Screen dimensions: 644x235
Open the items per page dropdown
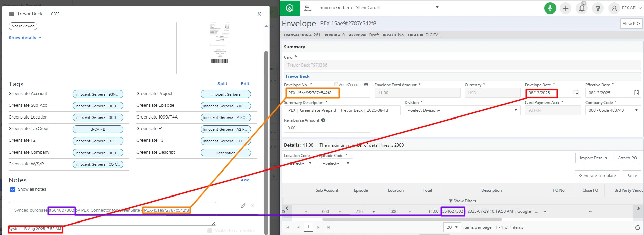tap(452, 227)
